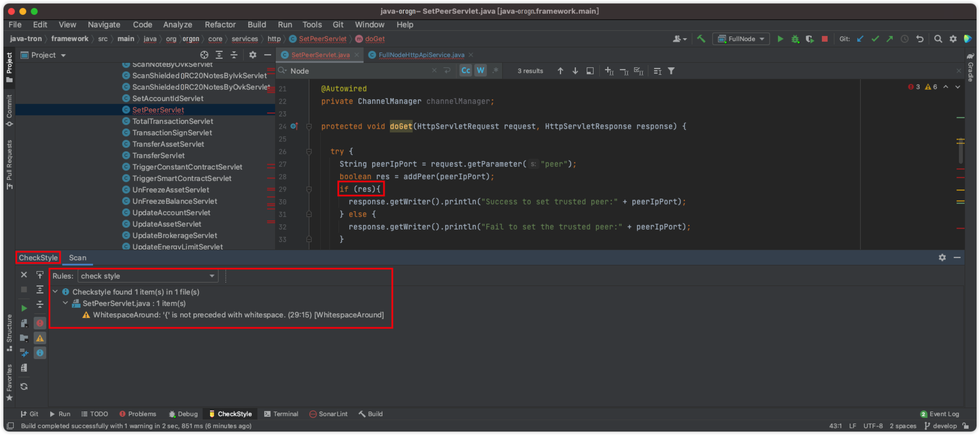
Task: Click editor vertical scrollbar thumb
Action: 961,150
